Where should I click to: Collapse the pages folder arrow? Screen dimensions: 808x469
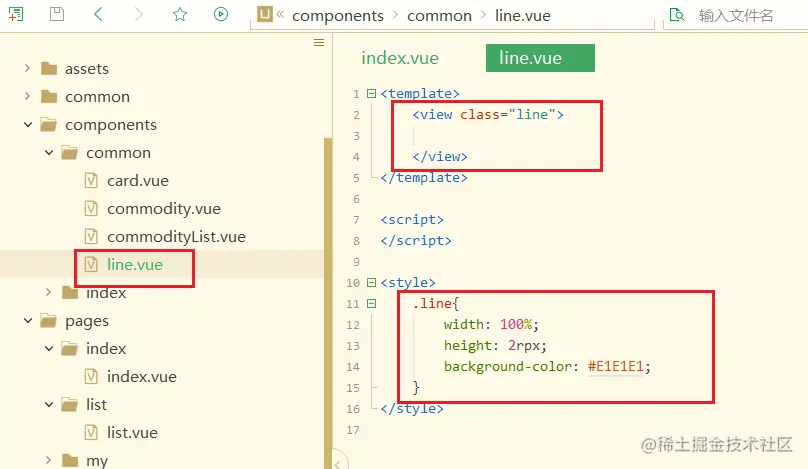[x=28, y=321]
